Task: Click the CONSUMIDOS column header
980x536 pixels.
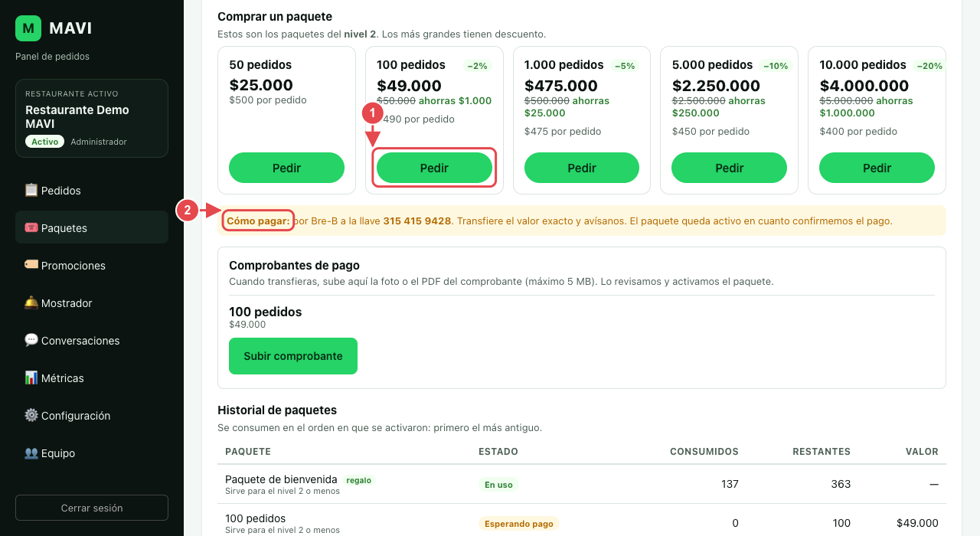Action: (704, 452)
